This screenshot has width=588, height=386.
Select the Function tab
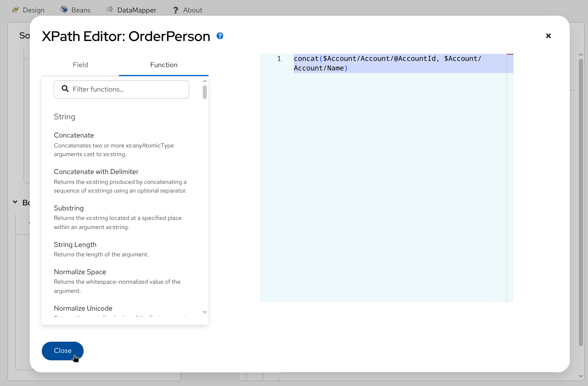coord(163,65)
